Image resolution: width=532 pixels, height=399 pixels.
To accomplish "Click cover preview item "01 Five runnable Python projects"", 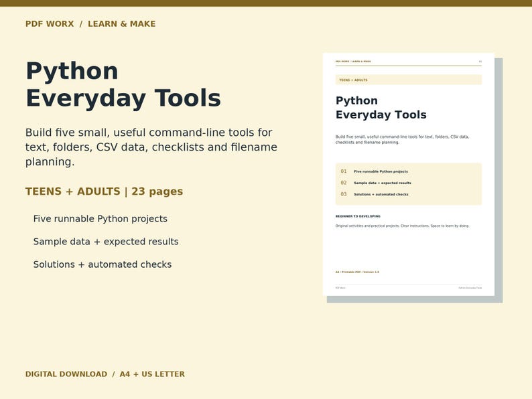I will click(375, 171).
